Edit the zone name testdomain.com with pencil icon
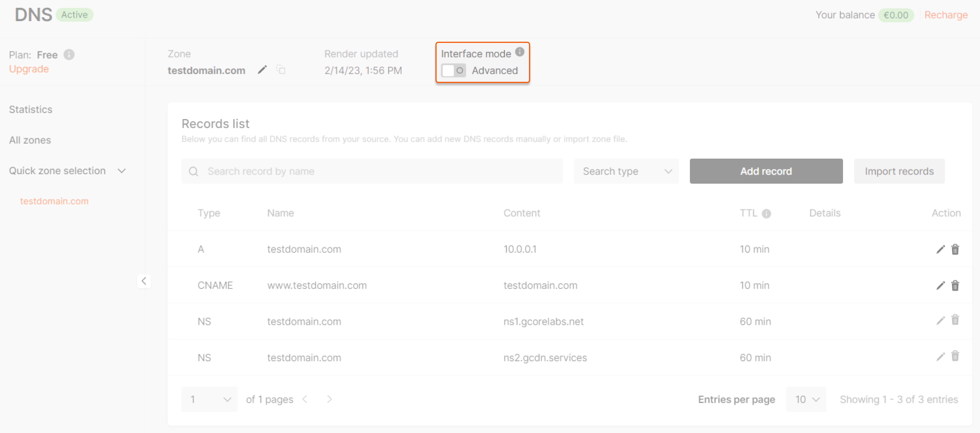The width and height of the screenshot is (980, 433). (x=262, y=70)
